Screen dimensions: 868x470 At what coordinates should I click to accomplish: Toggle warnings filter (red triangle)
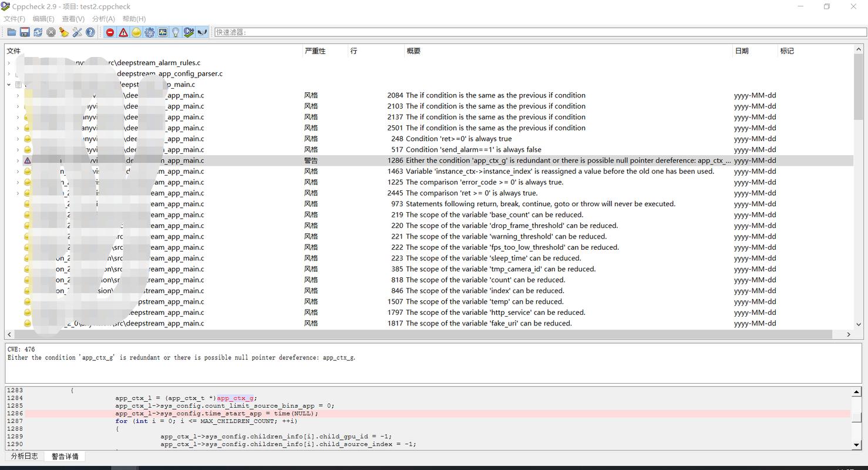coord(123,32)
